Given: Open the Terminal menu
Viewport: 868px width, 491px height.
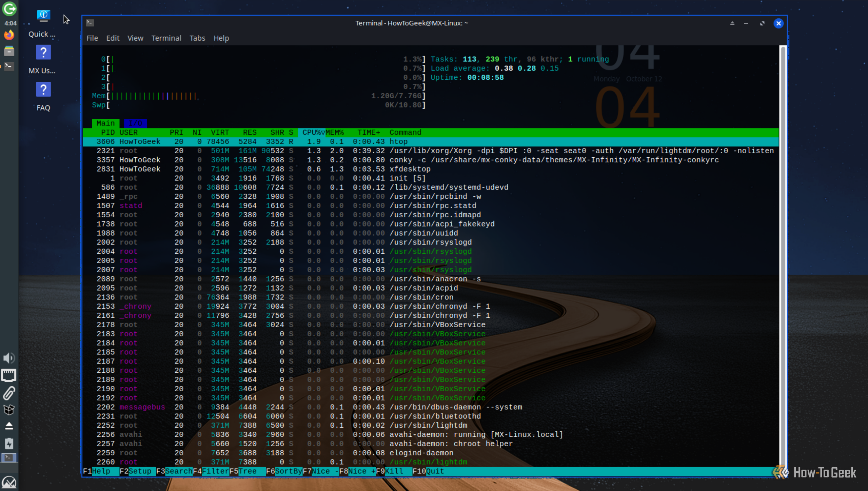Looking at the screenshot, I should [x=166, y=38].
